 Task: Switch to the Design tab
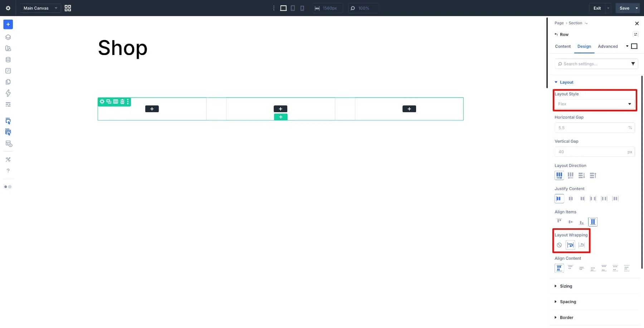(x=584, y=46)
